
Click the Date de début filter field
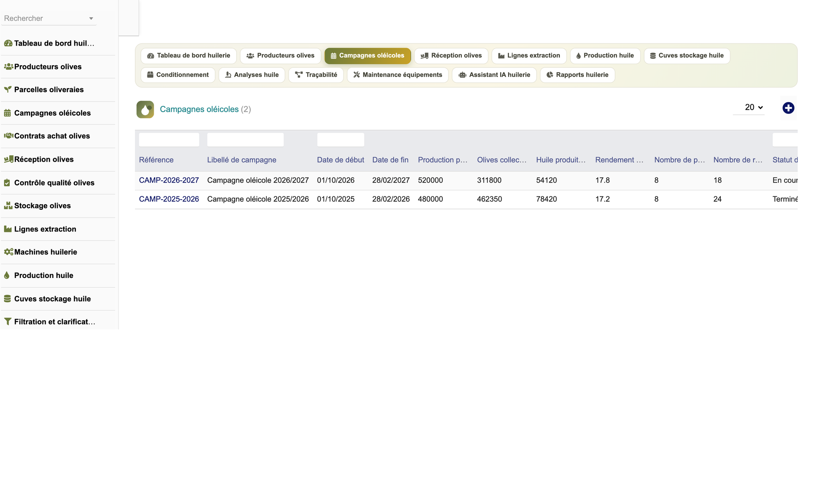pyautogui.click(x=340, y=140)
